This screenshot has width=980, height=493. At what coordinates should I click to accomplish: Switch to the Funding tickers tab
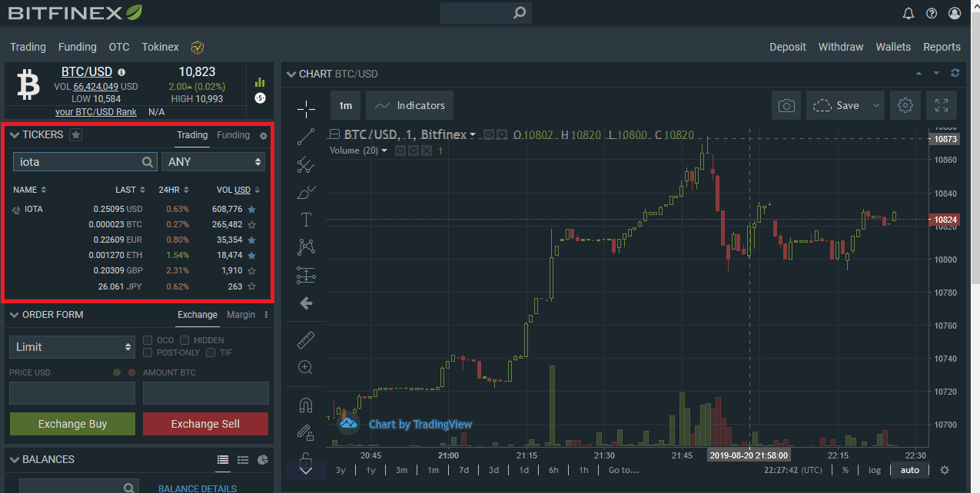point(233,135)
